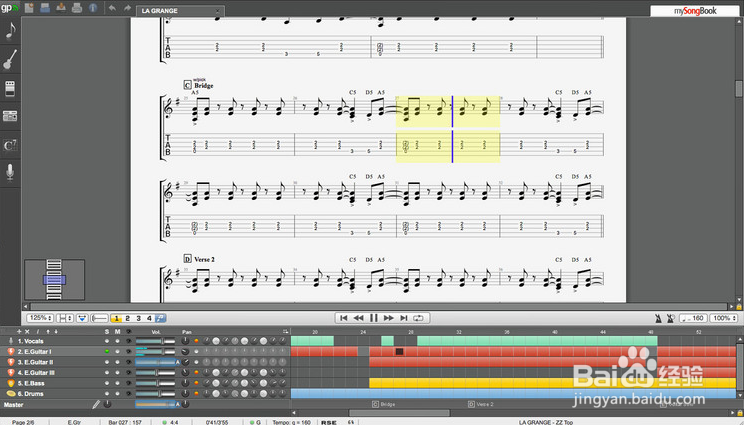The image size is (746, 425).
Task: Click the Master pencil edit icon
Action: (x=96, y=405)
